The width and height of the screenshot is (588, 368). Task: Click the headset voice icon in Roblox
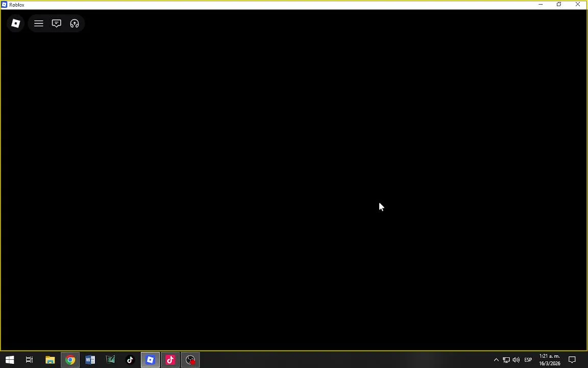point(74,24)
